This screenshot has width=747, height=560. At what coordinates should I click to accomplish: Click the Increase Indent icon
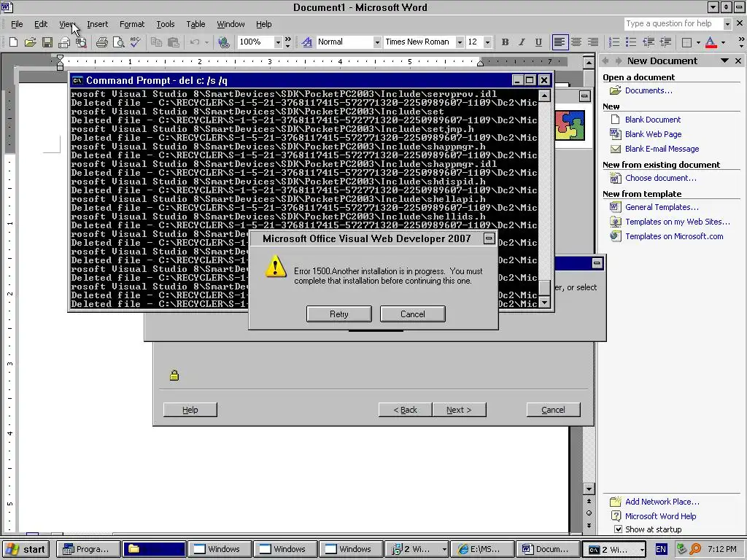coord(665,42)
